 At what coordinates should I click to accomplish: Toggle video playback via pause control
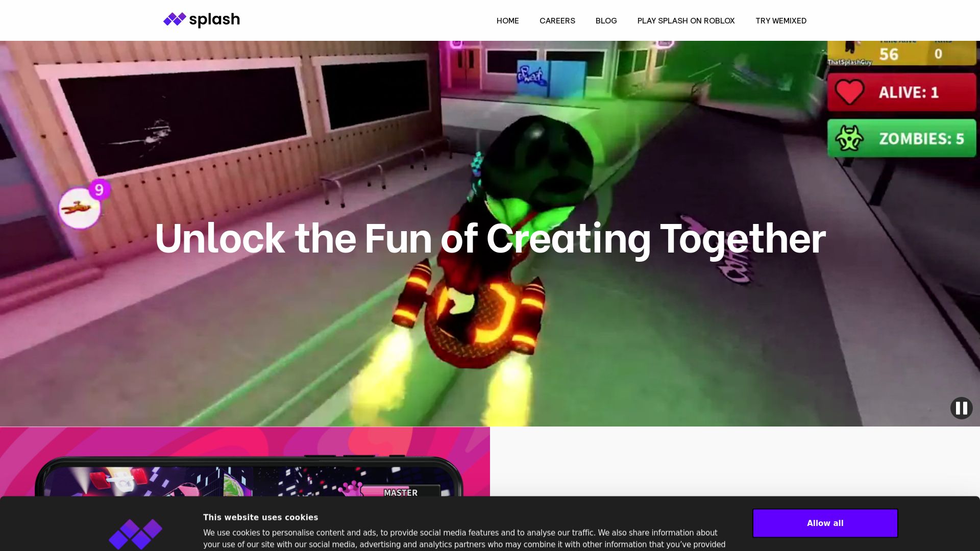click(962, 408)
